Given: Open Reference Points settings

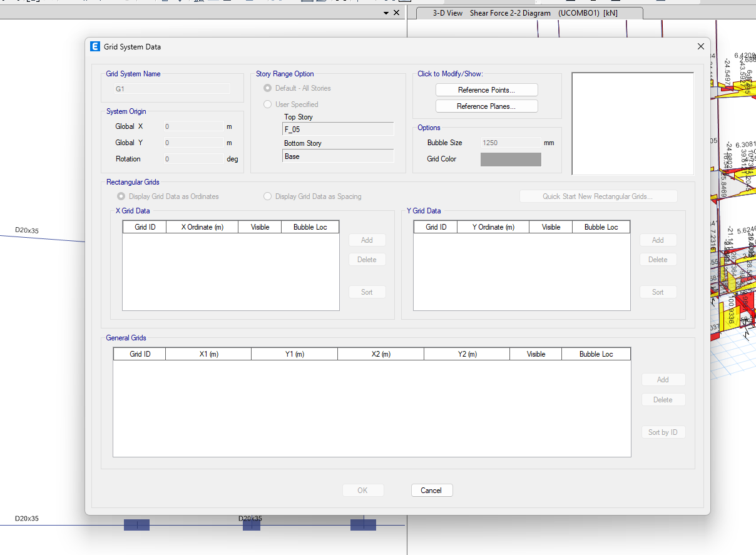Looking at the screenshot, I should click(486, 90).
